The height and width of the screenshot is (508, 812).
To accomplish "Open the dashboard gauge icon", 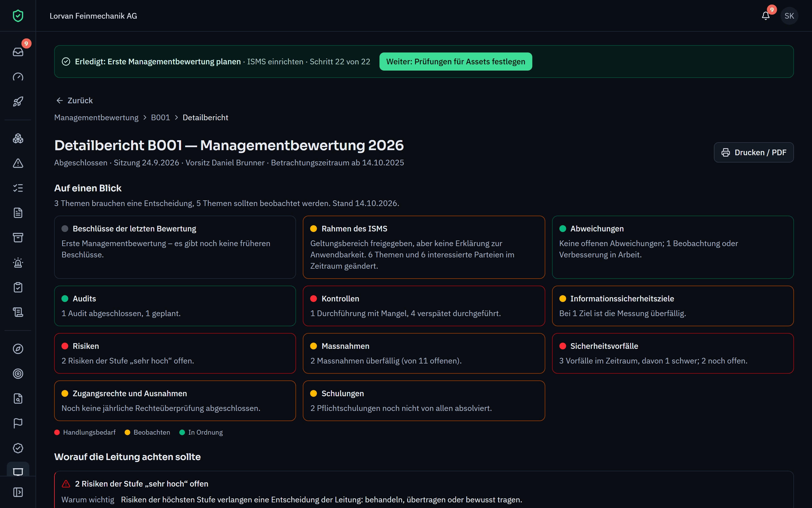I will [18, 77].
